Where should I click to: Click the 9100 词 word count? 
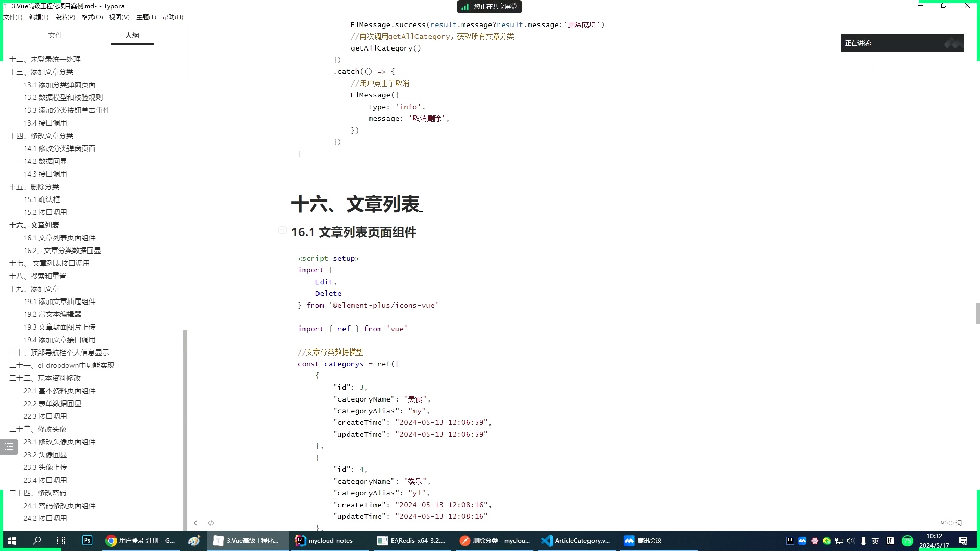pos(950,523)
